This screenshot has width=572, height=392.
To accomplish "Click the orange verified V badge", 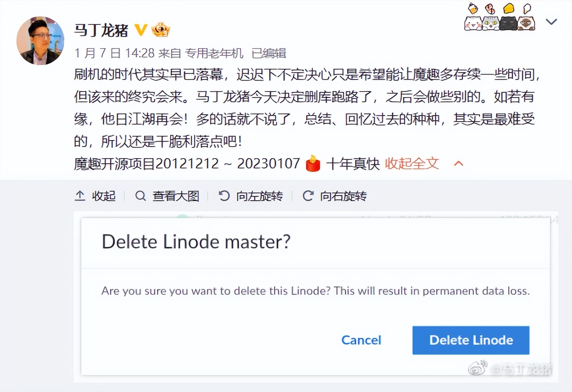I will [141, 30].
